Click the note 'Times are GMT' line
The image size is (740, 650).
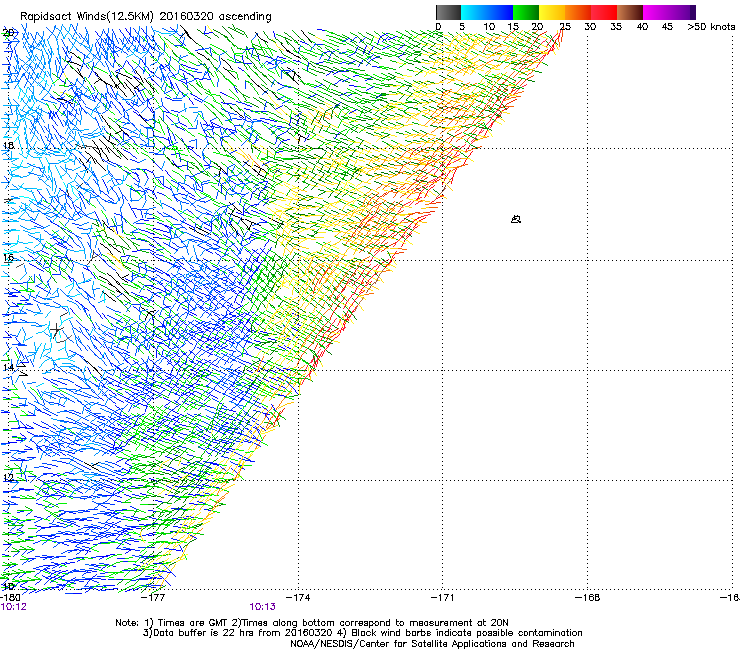pos(312,623)
